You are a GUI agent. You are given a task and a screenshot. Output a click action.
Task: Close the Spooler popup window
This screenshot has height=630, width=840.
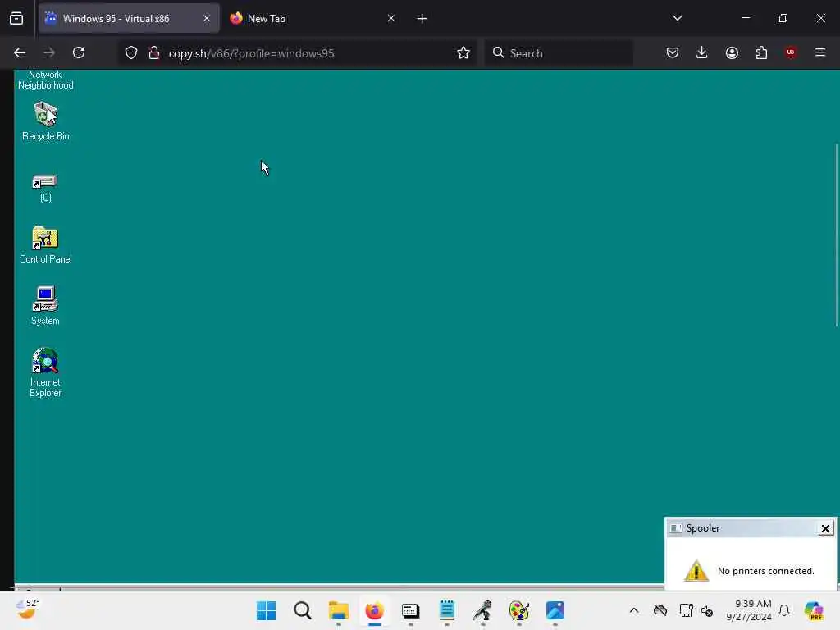[x=825, y=529]
